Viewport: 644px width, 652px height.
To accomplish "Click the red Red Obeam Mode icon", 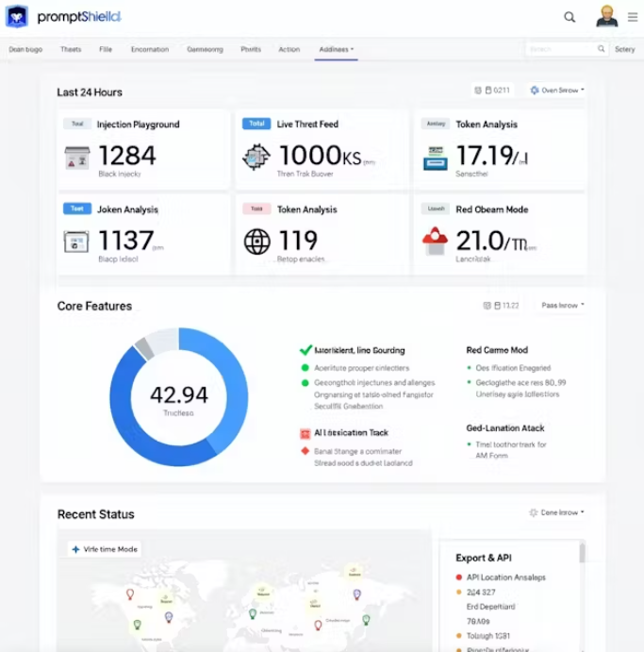I will pos(435,241).
